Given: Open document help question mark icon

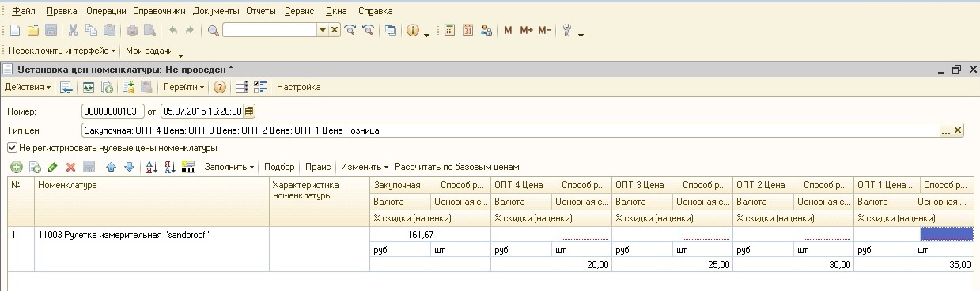Looking at the screenshot, I should point(220,87).
